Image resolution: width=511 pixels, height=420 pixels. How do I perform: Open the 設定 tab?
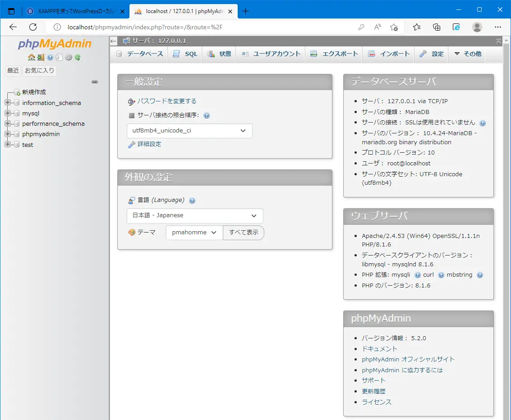tap(432, 54)
